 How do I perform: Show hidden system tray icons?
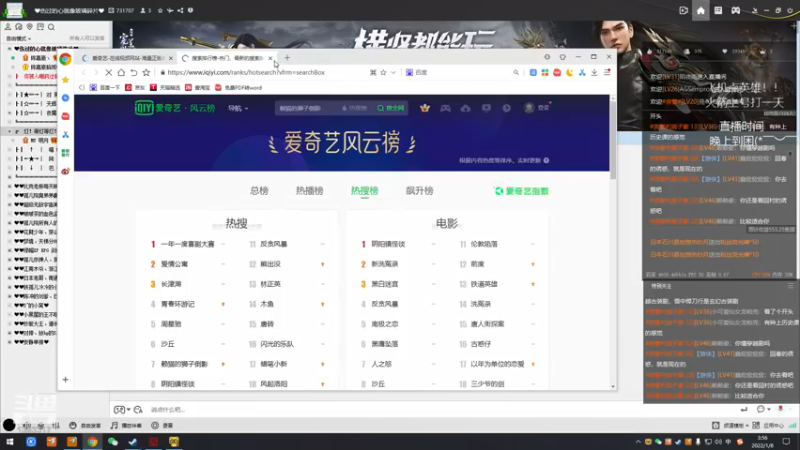[638, 441]
